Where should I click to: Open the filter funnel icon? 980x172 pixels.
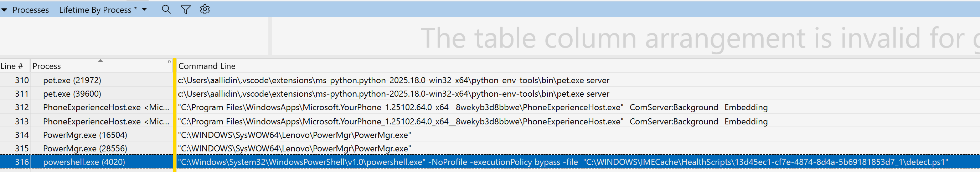pyautogui.click(x=185, y=10)
